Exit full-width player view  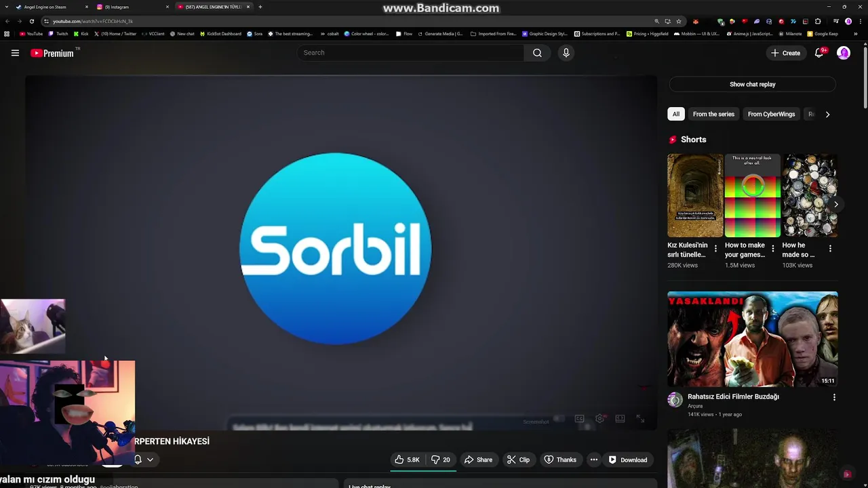[640, 419]
